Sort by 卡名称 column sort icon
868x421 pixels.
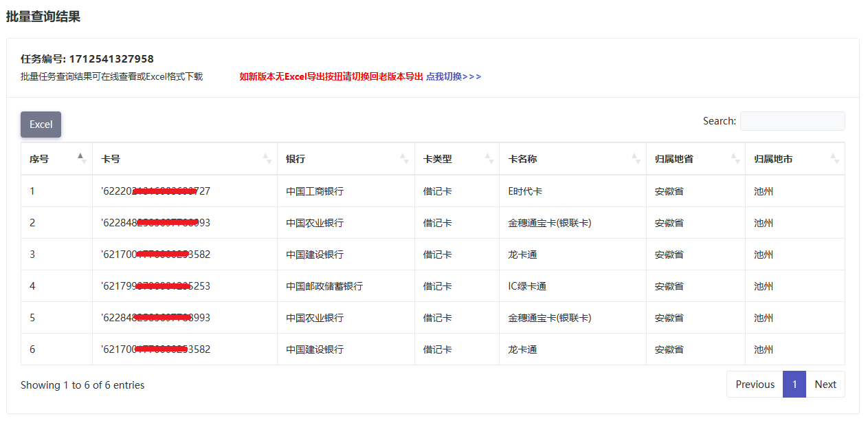point(636,159)
